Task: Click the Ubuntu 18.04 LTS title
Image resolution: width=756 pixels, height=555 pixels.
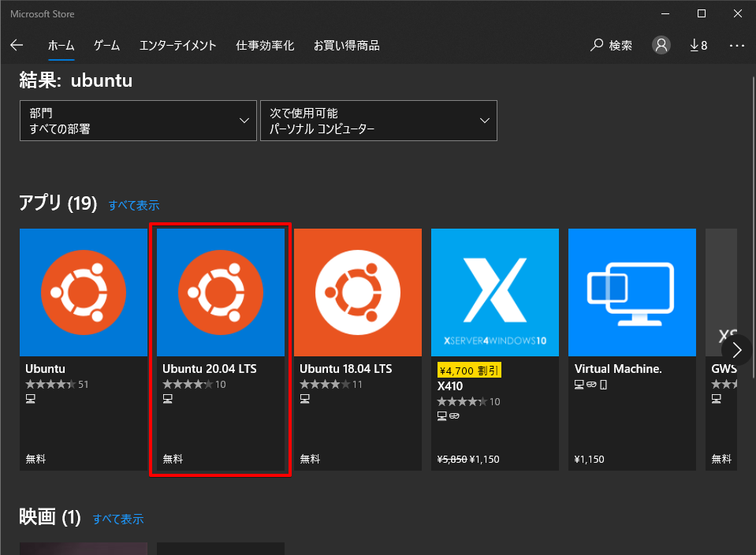Action: tap(346, 369)
